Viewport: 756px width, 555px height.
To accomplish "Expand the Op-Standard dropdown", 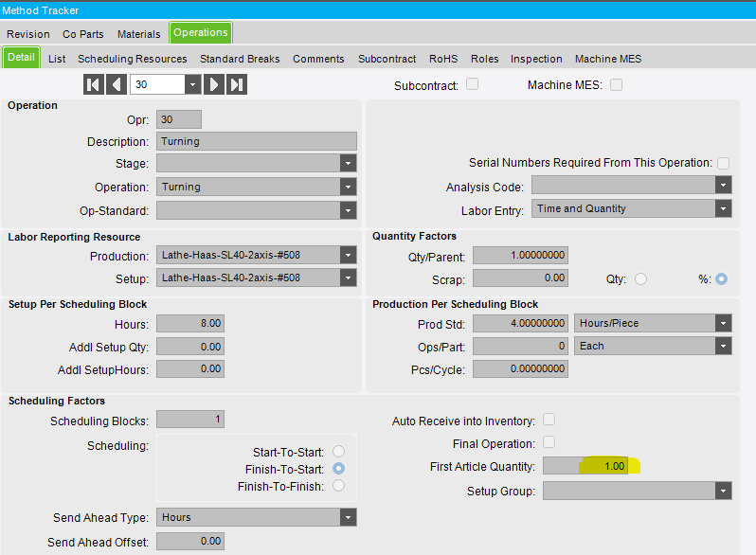I will point(348,210).
